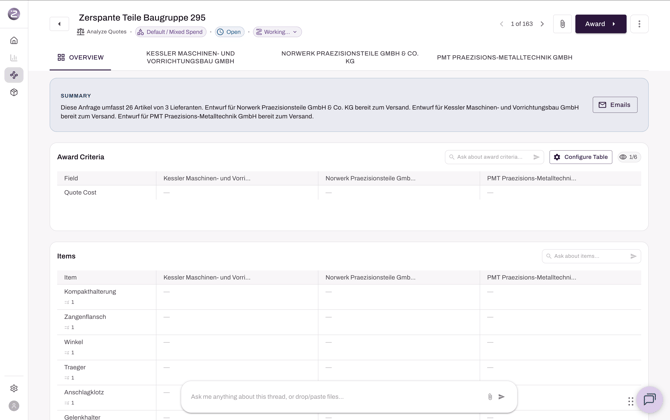
Task: Toggle column visibility eye 1/6
Action: pyautogui.click(x=629, y=157)
